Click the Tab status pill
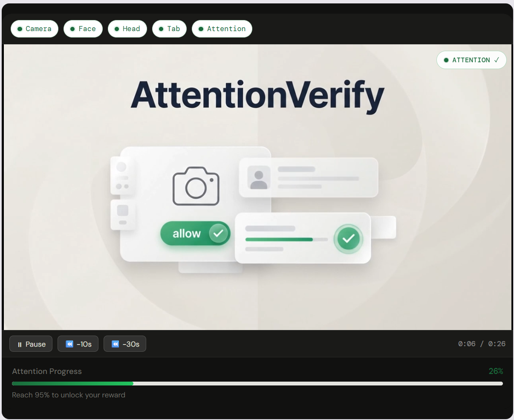 [x=169, y=29]
